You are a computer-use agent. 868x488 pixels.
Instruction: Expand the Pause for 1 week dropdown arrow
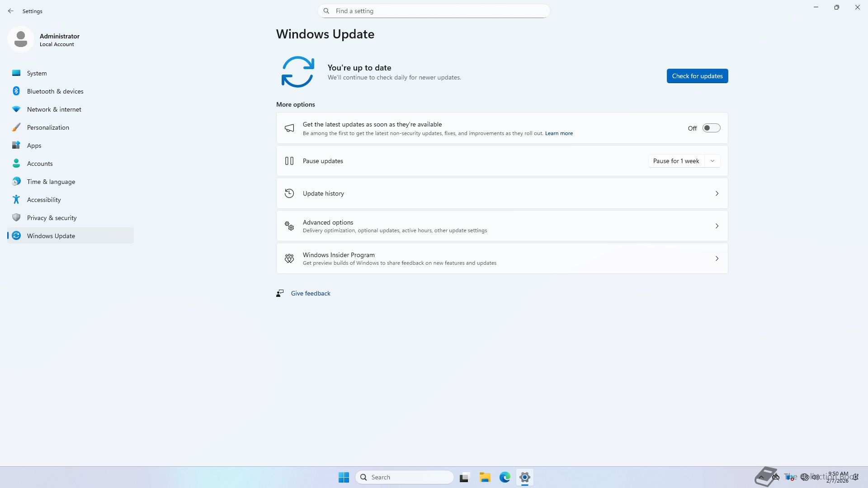click(x=712, y=161)
